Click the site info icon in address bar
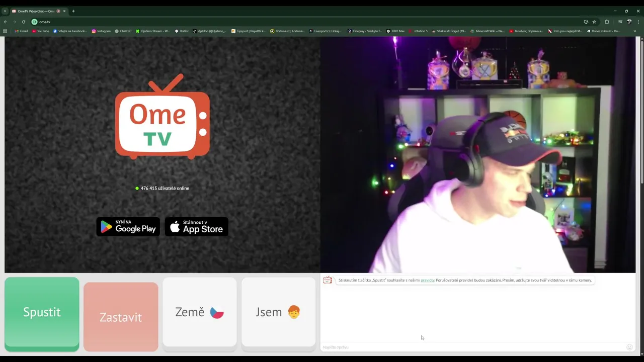The image size is (644, 362). [x=34, y=22]
